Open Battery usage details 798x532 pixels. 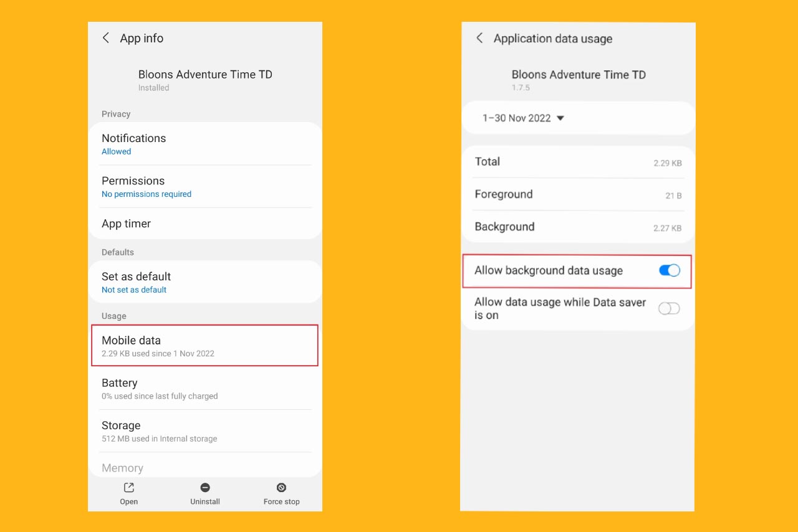[205, 389]
